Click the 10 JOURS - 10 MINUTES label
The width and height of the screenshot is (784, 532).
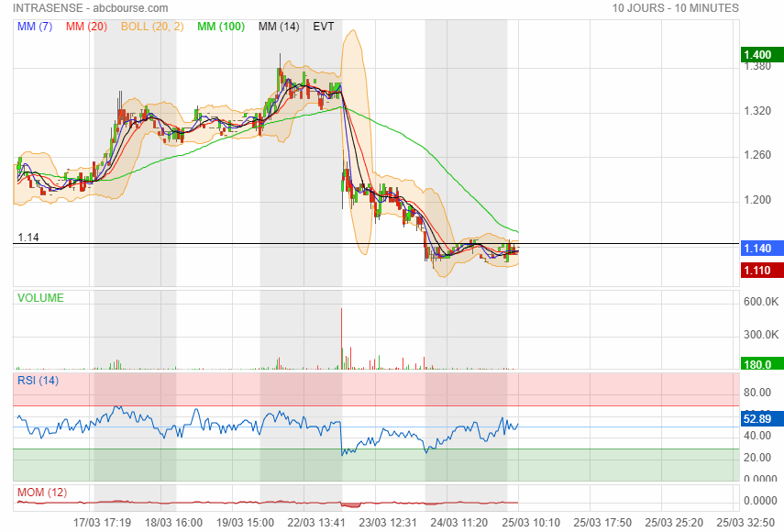tap(676, 8)
